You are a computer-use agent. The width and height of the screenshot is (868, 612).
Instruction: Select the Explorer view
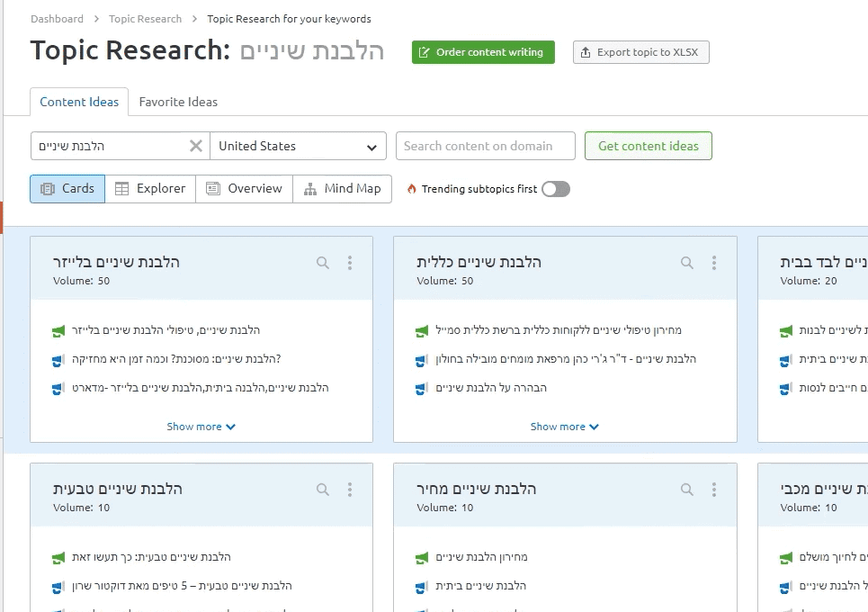150,189
